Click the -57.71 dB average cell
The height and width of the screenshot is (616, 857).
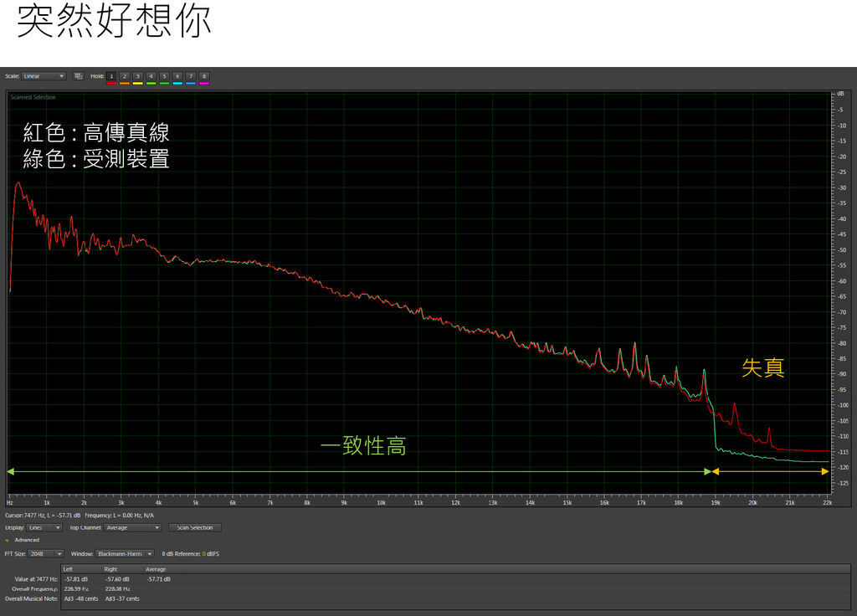coord(158,579)
